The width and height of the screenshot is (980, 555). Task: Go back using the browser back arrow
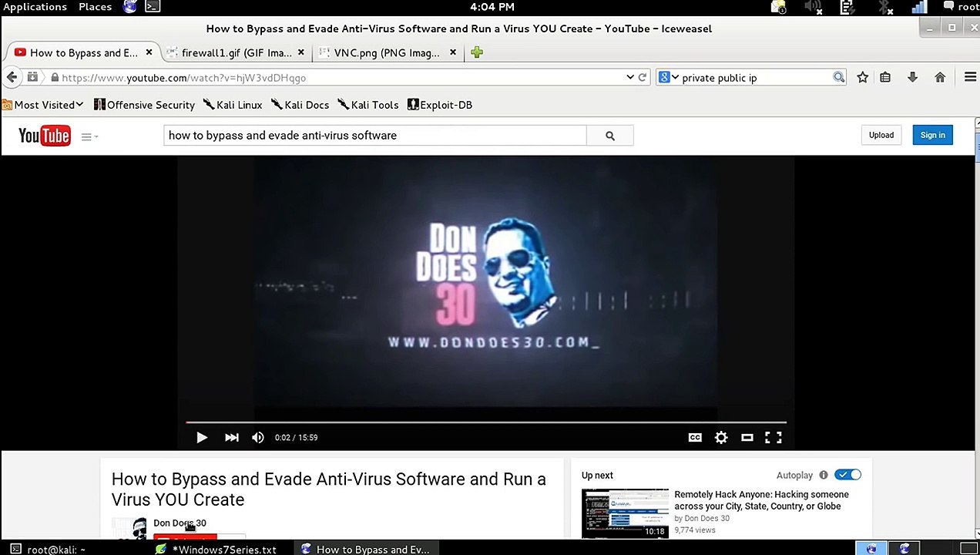(12, 77)
